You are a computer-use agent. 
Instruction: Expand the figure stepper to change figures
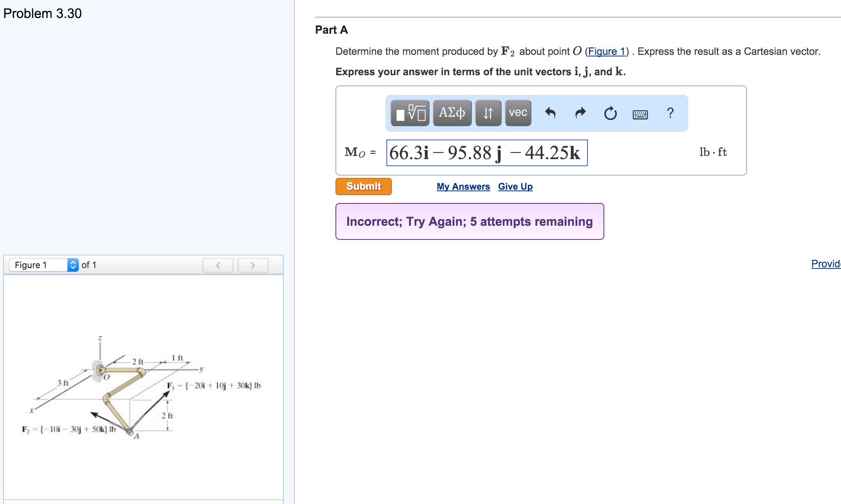(73, 265)
